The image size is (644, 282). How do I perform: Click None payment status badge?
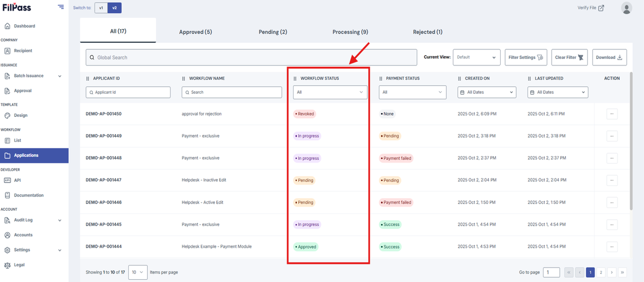[x=387, y=114]
